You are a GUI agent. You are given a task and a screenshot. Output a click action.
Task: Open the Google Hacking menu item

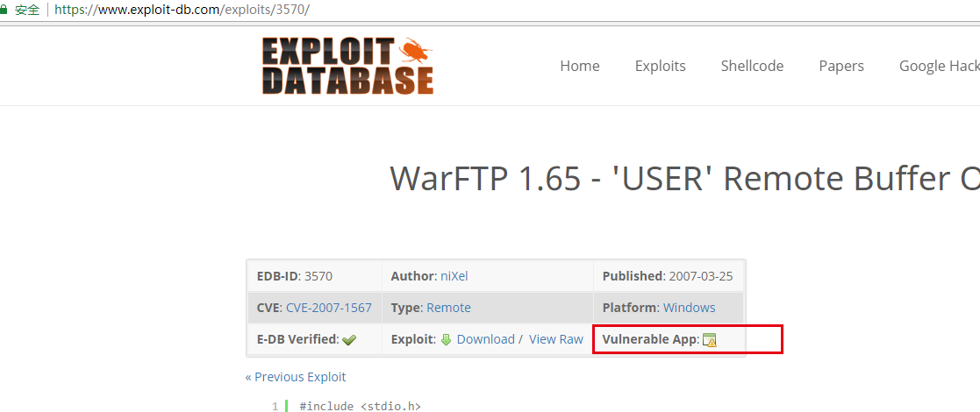pyautogui.click(x=940, y=66)
